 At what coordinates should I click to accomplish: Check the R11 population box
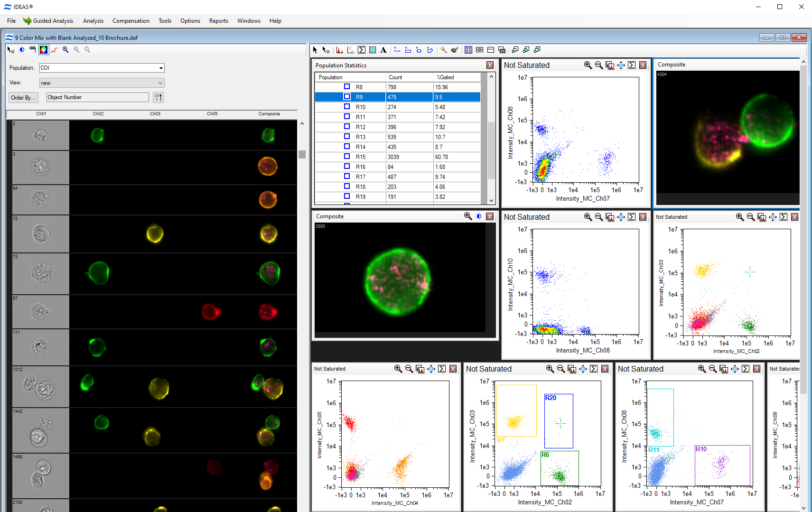[347, 117]
